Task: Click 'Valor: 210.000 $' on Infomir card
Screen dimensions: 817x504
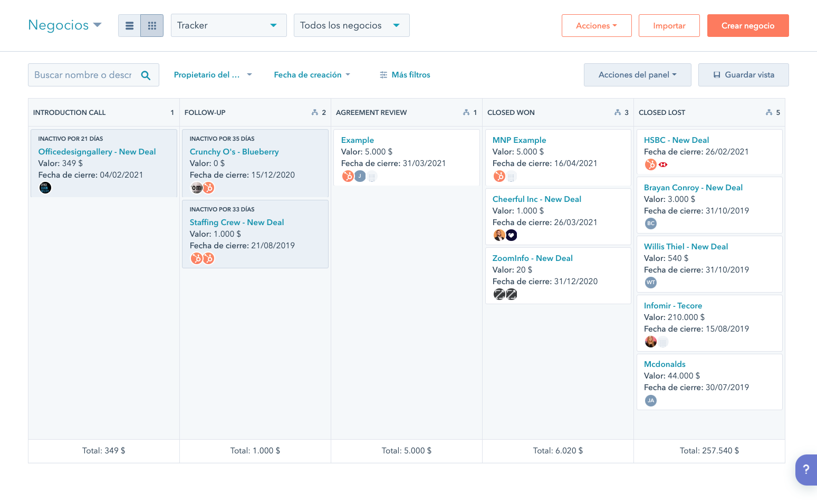Action: [x=674, y=317]
